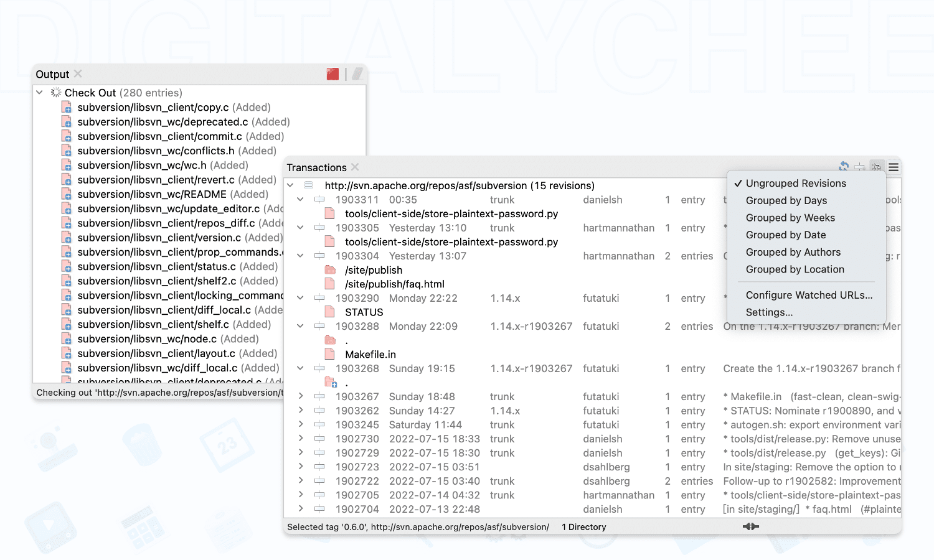The width and height of the screenshot is (934, 560).
Task: Select Grouped by Location menu entry
Action: pyautogui.click(x=795, y=269)
